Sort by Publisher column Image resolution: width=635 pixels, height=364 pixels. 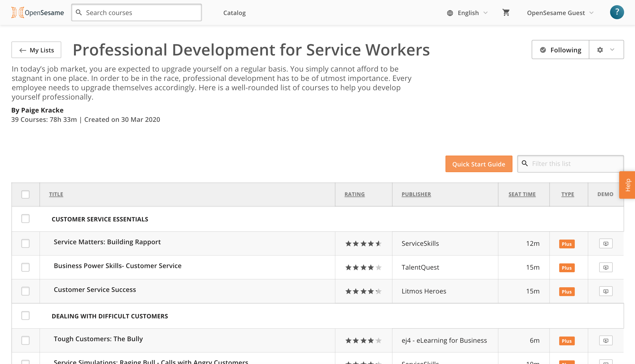[416, 194]
